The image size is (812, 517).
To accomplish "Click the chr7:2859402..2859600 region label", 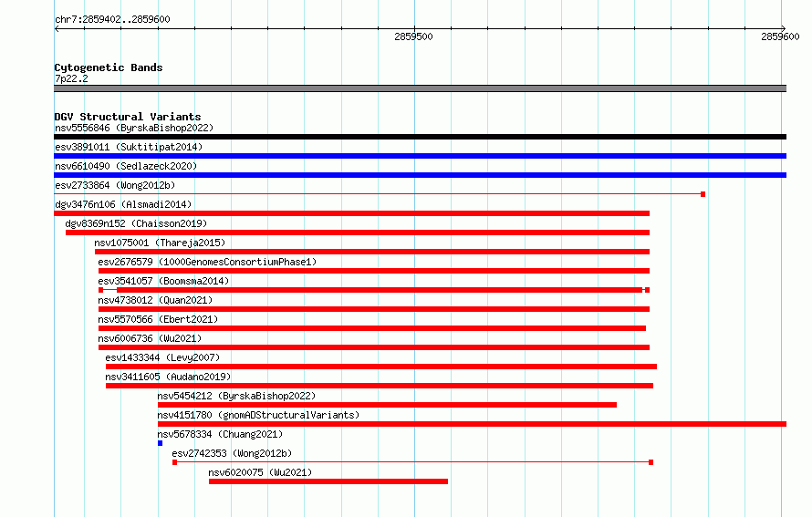I will 112,19.
